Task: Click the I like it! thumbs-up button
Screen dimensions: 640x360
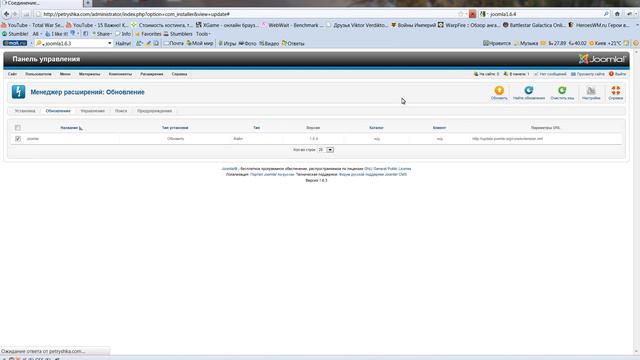Action: [x=57, y=34]
